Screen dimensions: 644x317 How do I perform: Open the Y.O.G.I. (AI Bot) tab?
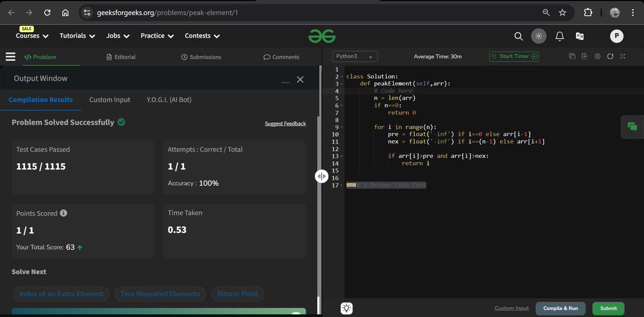point(169,100)
